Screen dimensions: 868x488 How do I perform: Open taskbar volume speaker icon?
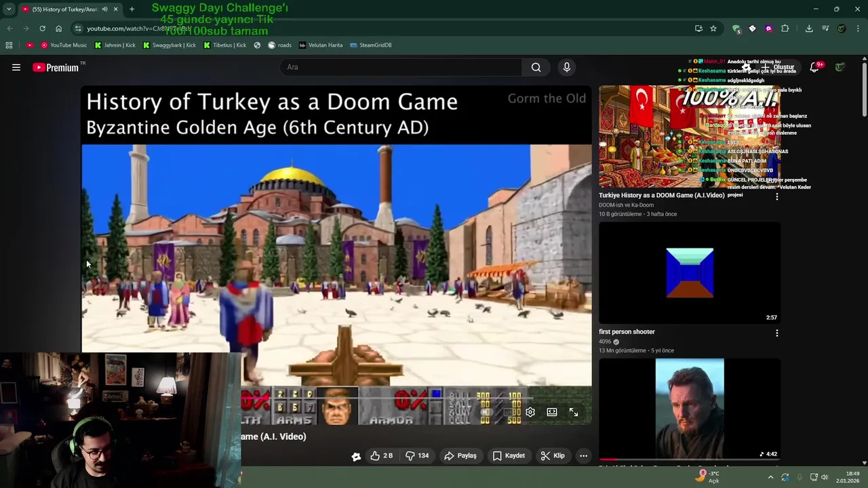coord(825,477)
